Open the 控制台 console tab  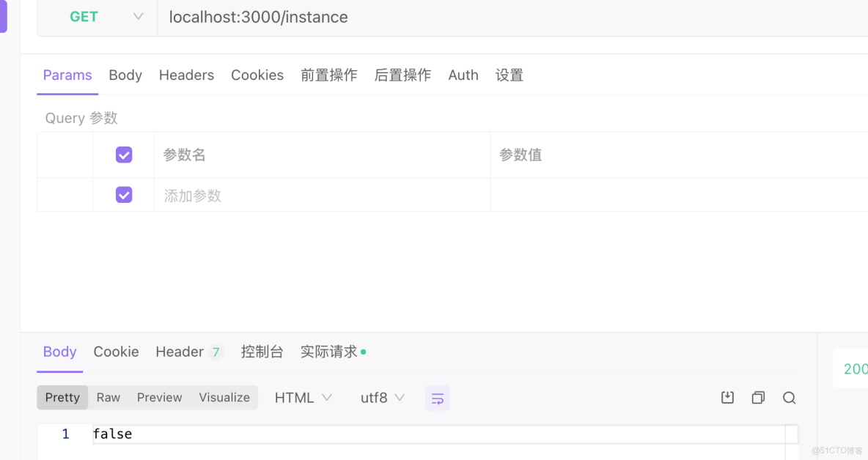click(x=262, y=352)
